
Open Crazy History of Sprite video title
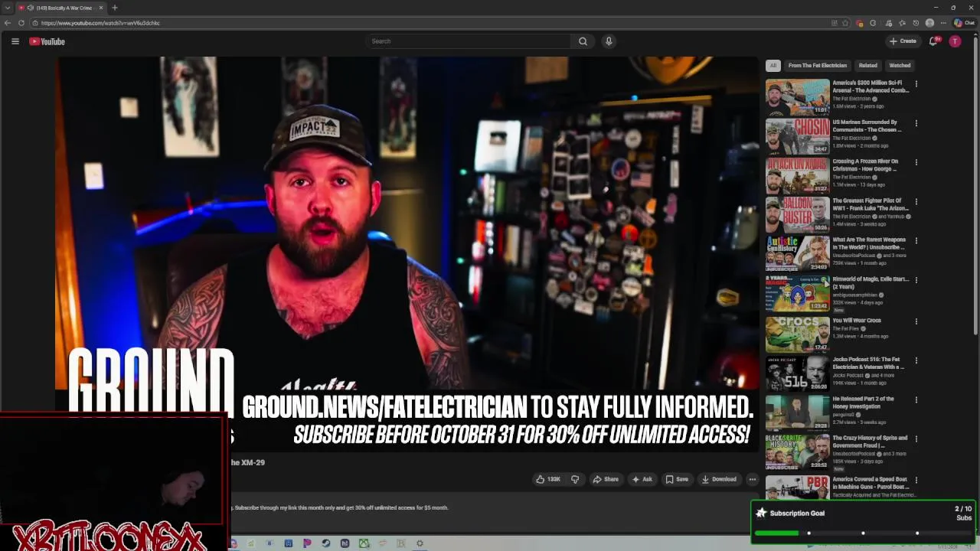click(870, 442)
